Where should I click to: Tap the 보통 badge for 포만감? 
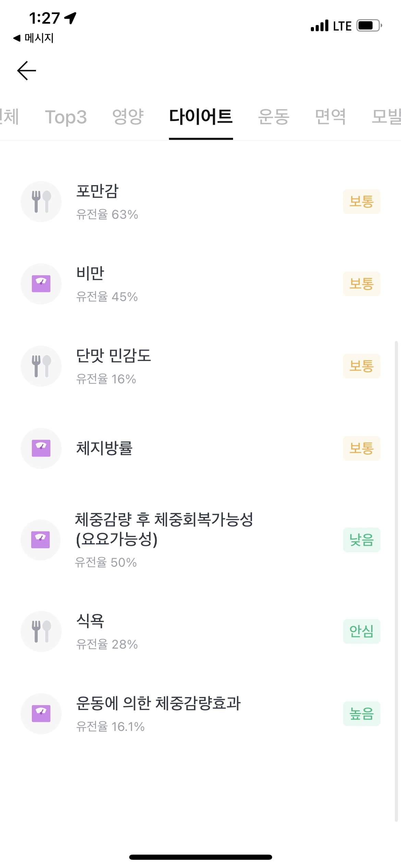[x=362, y=202]
